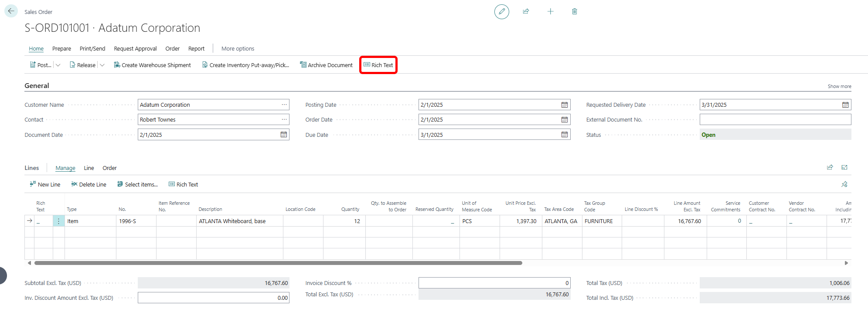The width and height of the screenshot is (868, 312).
Task: Click the External Document No. field
Action: pyautogui.click(x=775, y=119)
